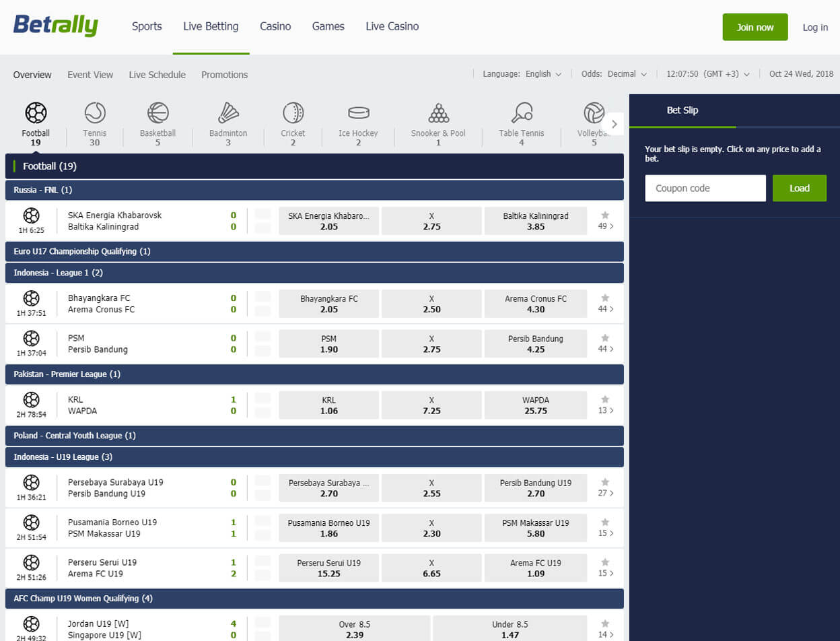840x641 pixels.
Task: Bet on Arema Cronus FC at 4.30
Action: click(x=536, y=304)
